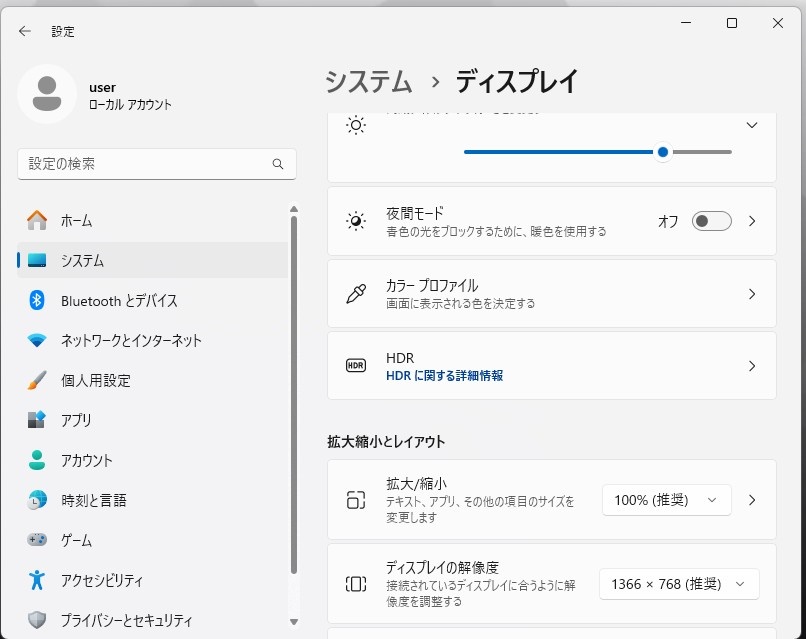
Task: Click the 時刻と言語 globe clock icon
Action: 37,500
